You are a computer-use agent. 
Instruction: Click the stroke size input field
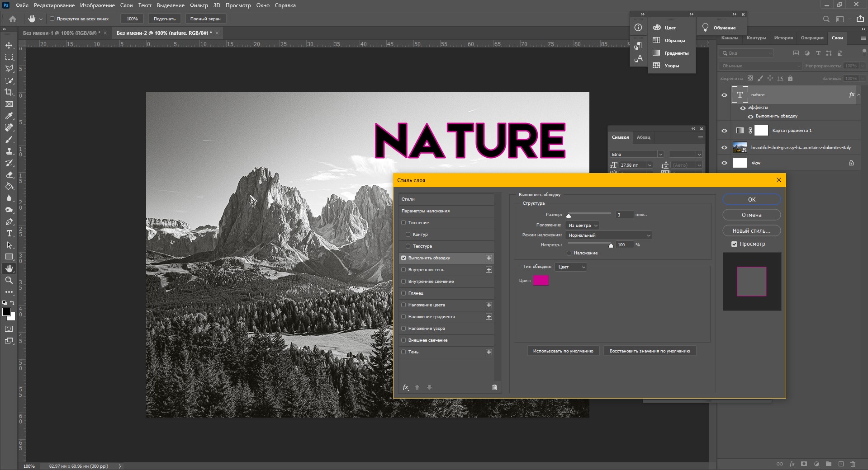(624, 215)
